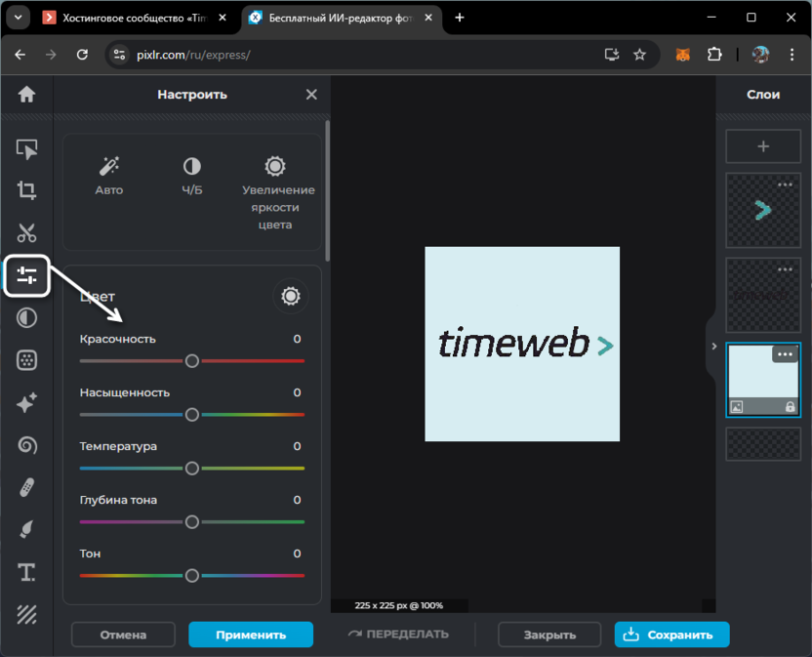Select the Crop tool in left toolbar
This screenshot has width=812, height=657.
[x=26, y=190]
